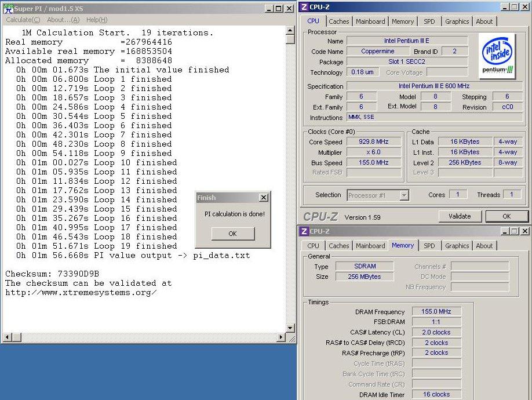This screenshot has width=532, height=400.
Task: Switch to Mainboard tab in upper CPU-Z window
Action: (370, 21)
